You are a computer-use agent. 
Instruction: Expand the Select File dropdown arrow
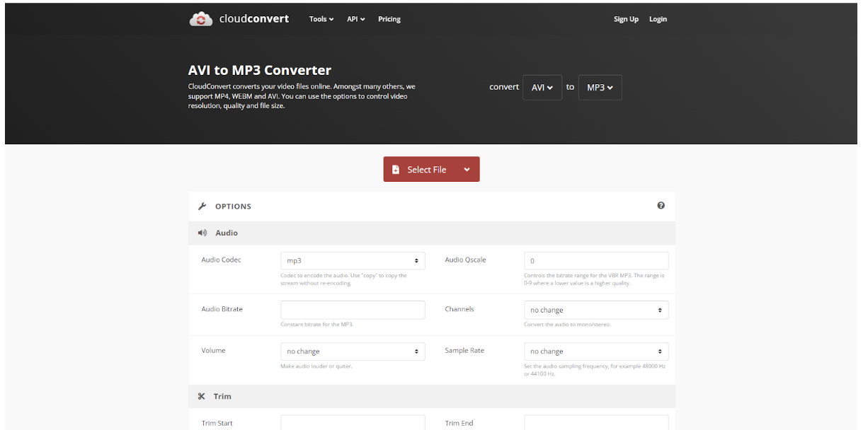click(467, 170)
